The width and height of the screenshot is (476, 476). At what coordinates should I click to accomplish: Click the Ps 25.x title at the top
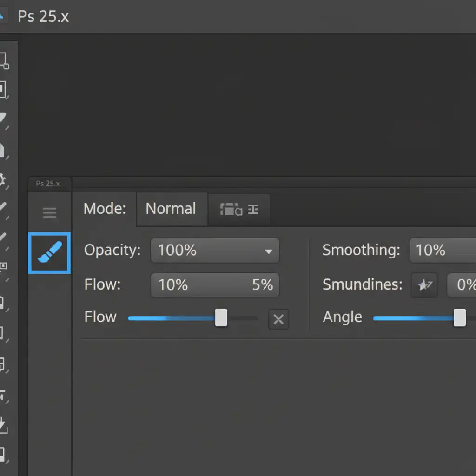pos(43,16)
